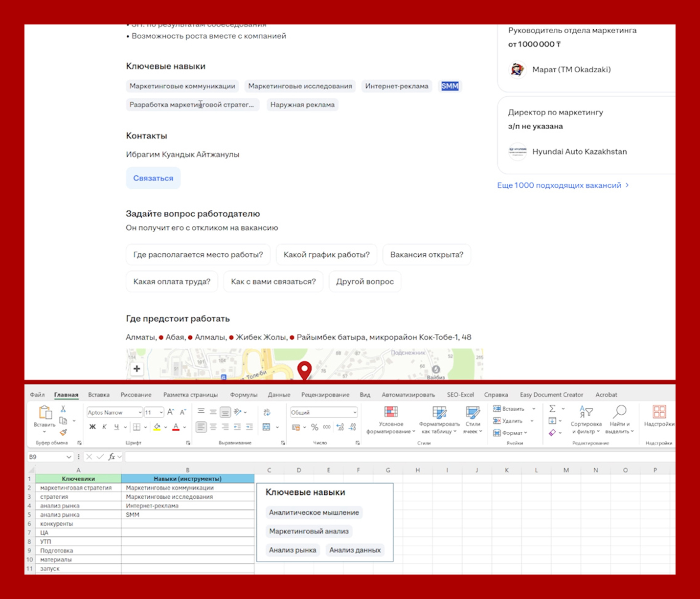The width and height of the screenshot is (700, 599).
Task: Click the Percent Style icon
Action: tap(315, 427)
